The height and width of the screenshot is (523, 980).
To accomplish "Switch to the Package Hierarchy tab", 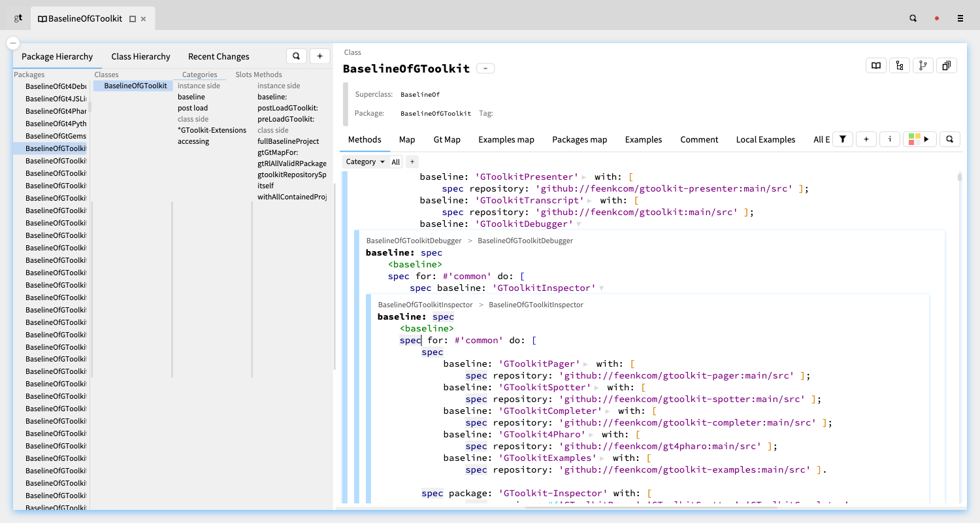I will pyautogui.click(x=57, y=56).
